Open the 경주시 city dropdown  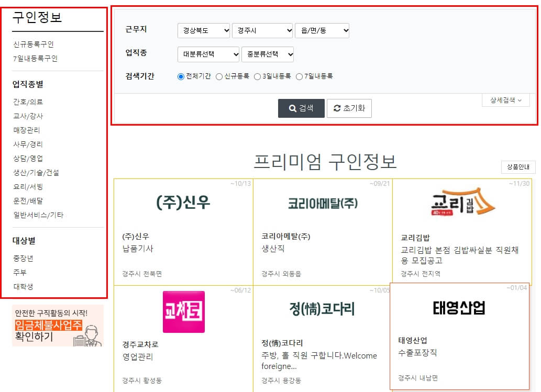pyautogui.click(x=262, y=30)
